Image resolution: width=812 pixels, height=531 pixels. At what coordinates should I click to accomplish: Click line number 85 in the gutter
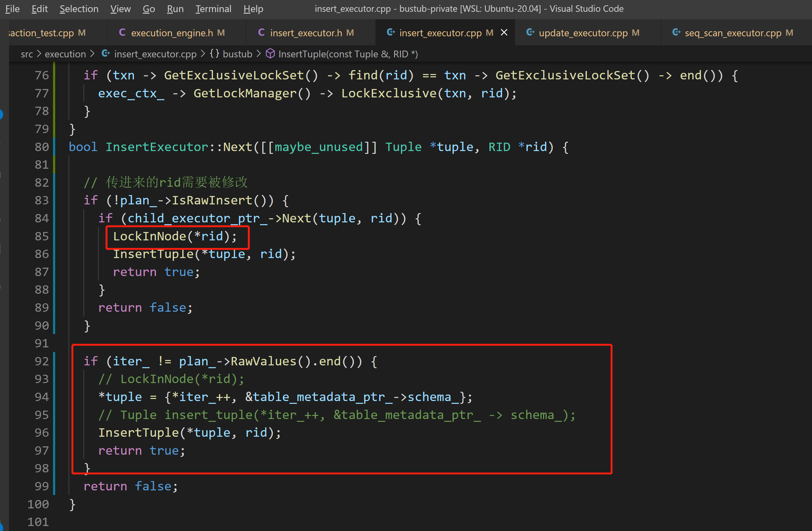42,236
